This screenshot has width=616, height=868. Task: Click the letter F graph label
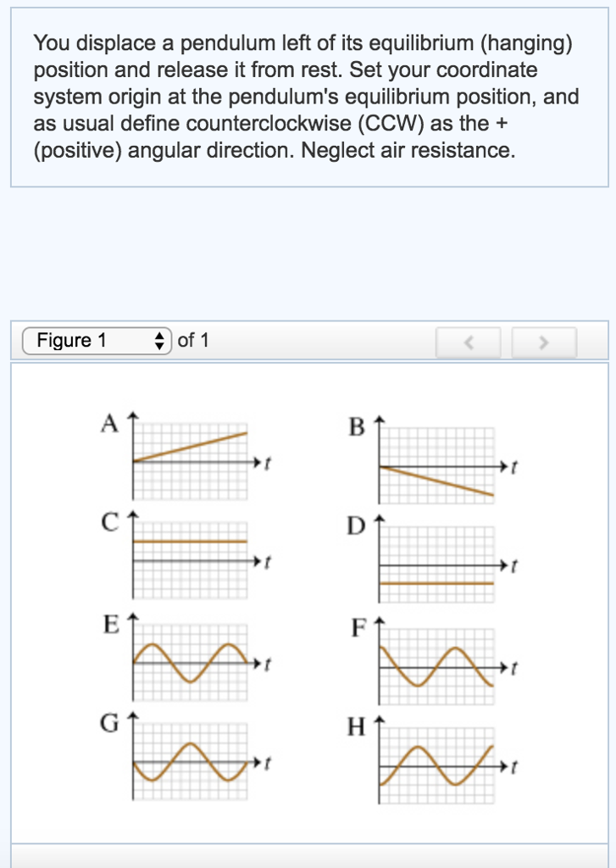pyautogui.click(x=358, y=630)
